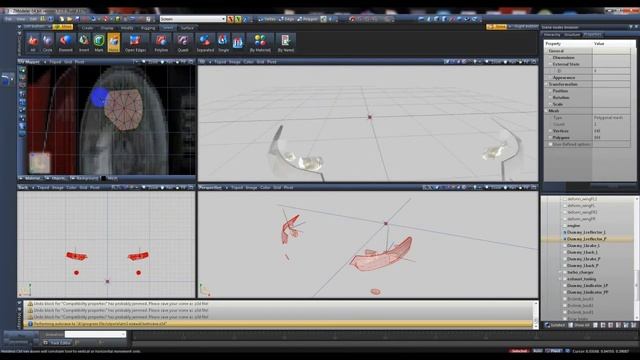This screenshot has height=360, width=640.
Task: Click Pivot option in Perspective viewport header
Action: 288,187
